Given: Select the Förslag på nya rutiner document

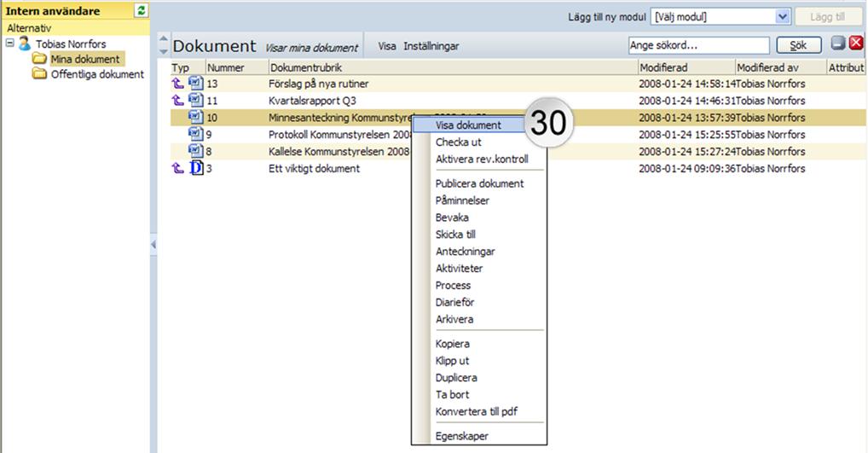Looking at the screenshot, I should 318,84.
